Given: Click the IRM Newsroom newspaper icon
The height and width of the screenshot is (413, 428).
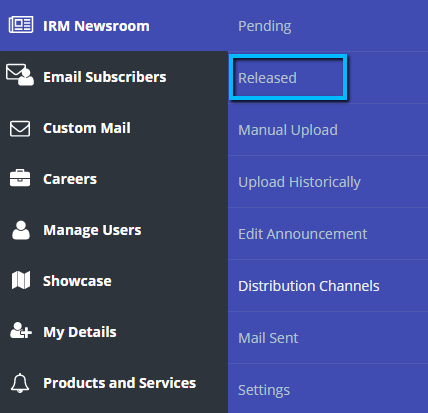Looking at the screenshot, I should (21, 25).
